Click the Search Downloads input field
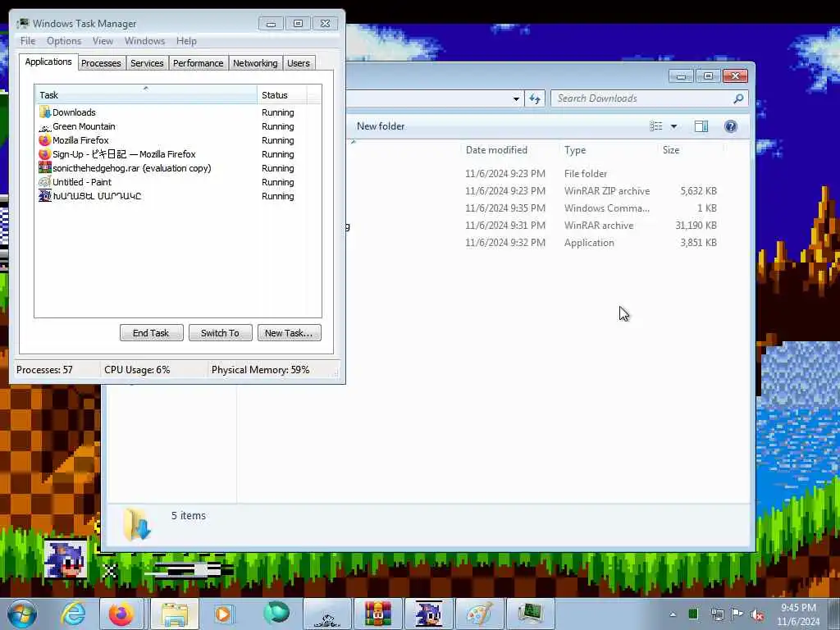This screenshot has height=630, width=840. (641, 98)
